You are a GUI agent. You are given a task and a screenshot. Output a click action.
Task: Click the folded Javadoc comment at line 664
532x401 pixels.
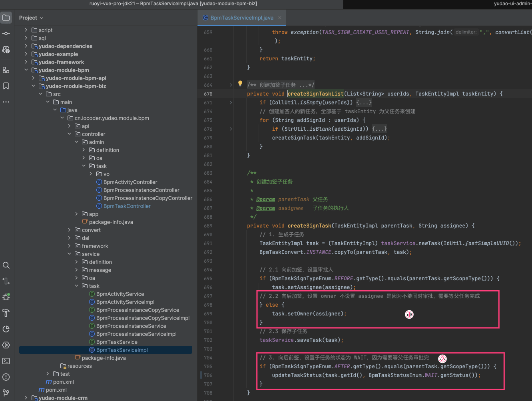click(x=281, y=85)
